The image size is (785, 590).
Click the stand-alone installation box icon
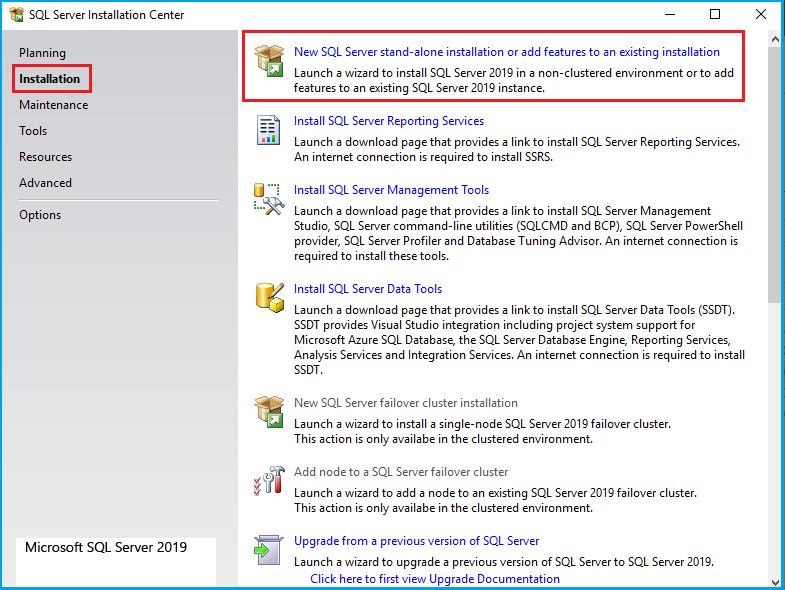tap(269, 60)
